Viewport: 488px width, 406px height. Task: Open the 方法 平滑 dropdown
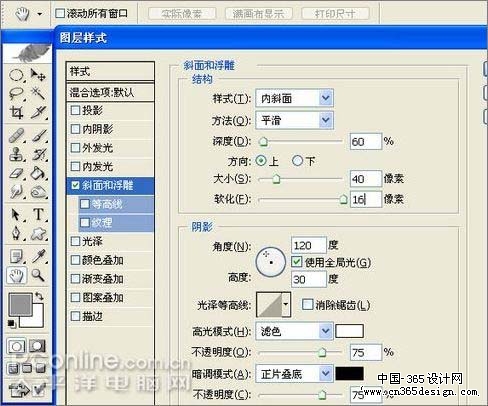[294, 120]
